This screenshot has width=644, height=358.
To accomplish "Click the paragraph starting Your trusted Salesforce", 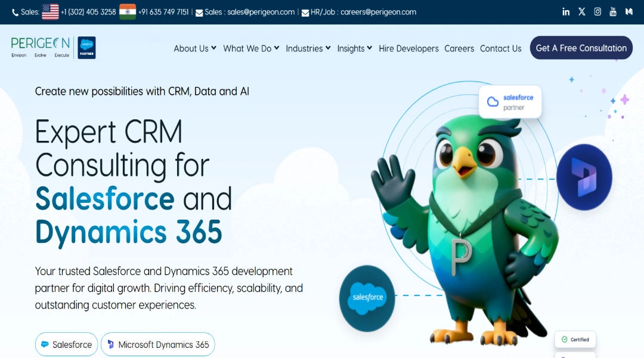I will point(169,288).
